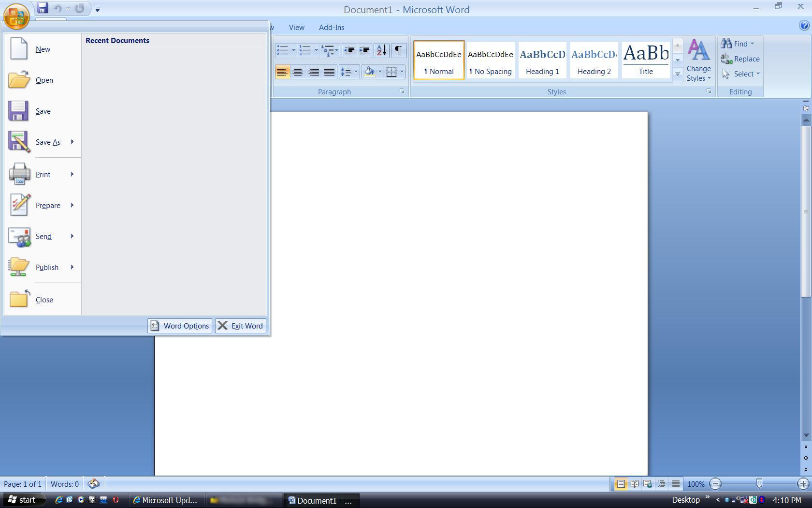Expand the Styles gallery More arrow
Screen dimensions: 812x508
678,75
